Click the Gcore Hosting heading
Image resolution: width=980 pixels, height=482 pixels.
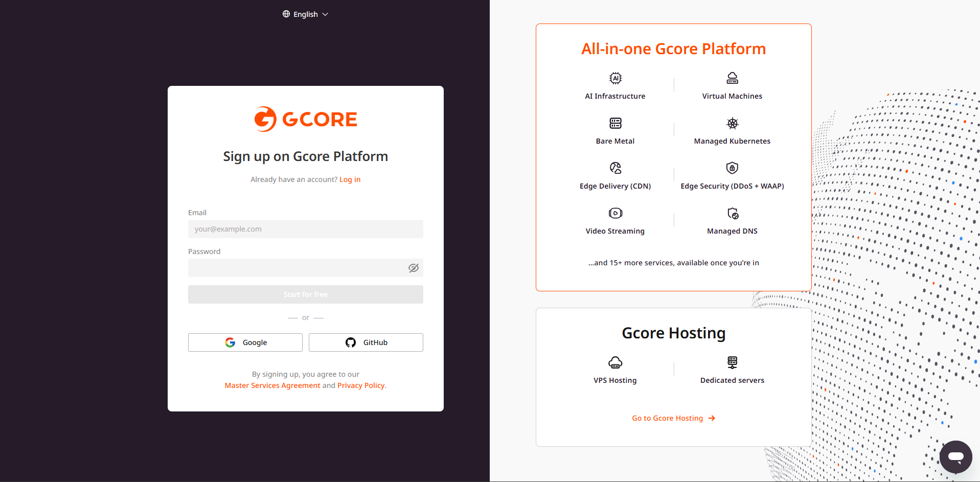click(x=673, y=333)
